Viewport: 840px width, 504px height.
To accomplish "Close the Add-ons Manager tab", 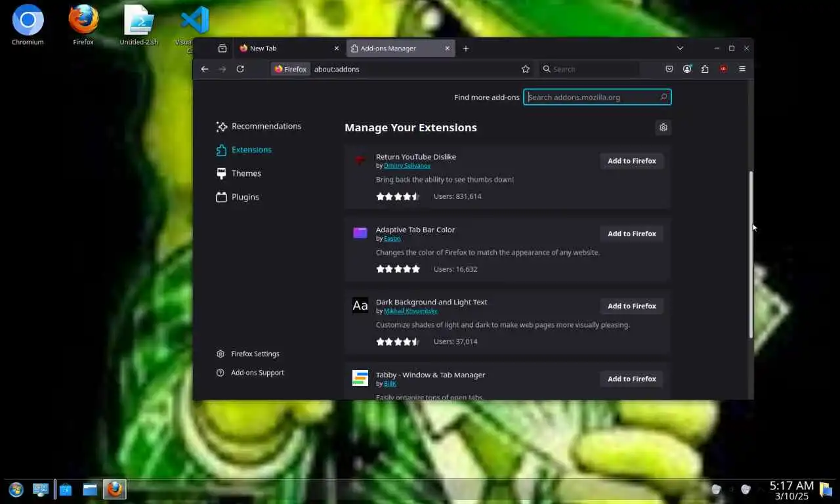I will (448, 49).
